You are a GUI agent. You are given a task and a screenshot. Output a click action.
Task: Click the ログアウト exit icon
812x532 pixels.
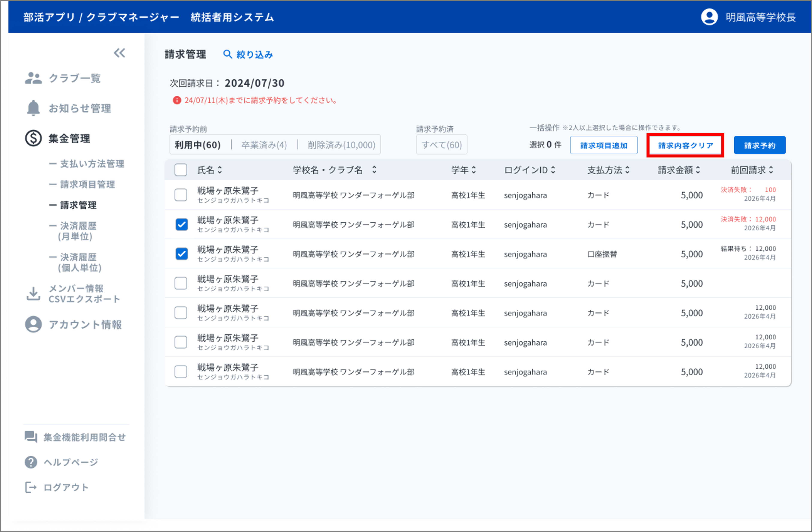(31, 487)
